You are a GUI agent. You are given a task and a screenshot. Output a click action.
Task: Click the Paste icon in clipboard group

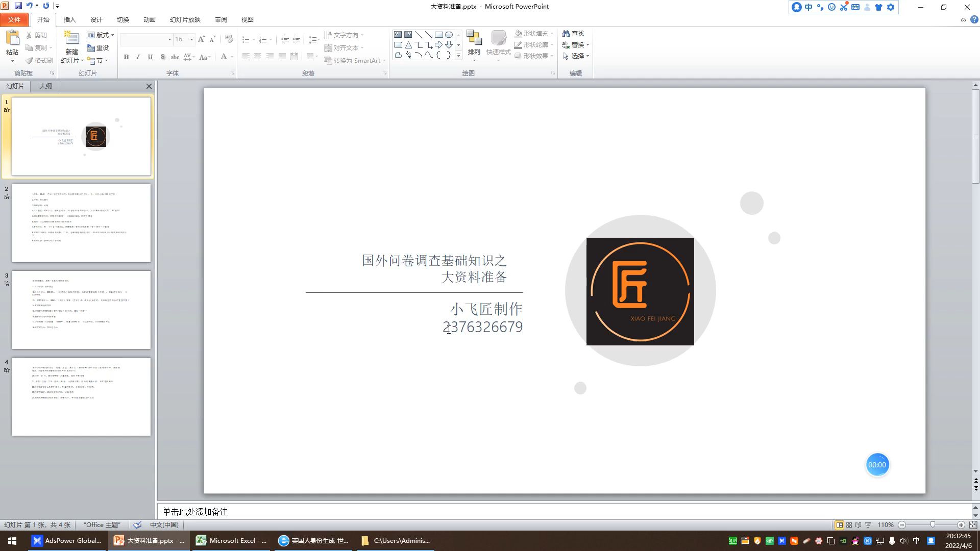pos(12,38)
